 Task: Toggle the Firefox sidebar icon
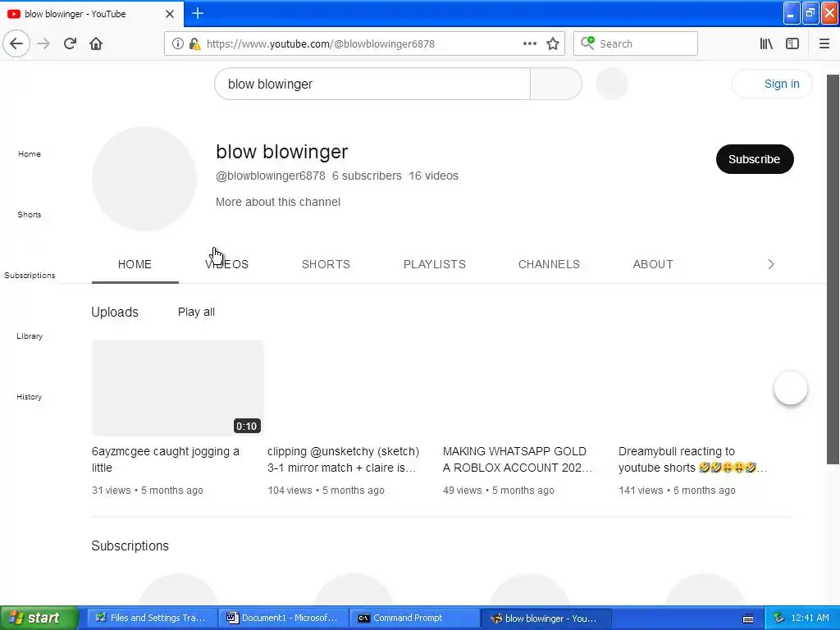coord(792,43)
